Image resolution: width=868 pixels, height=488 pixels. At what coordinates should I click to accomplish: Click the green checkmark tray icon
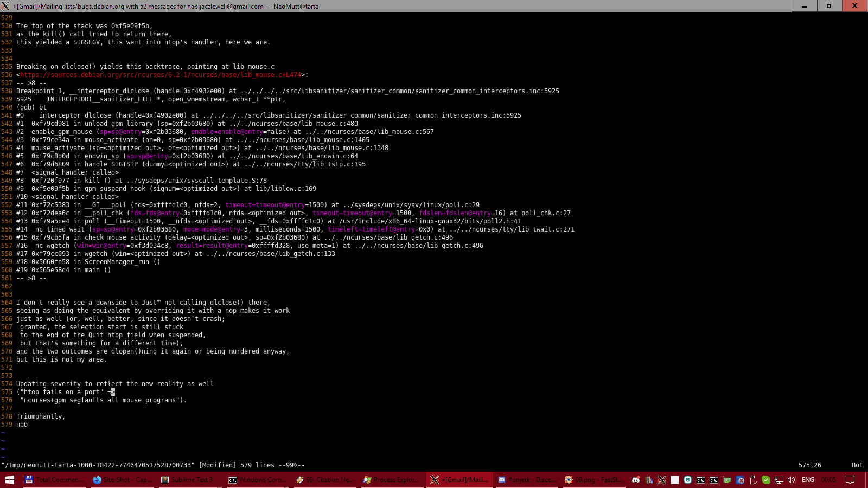point(765,480)
